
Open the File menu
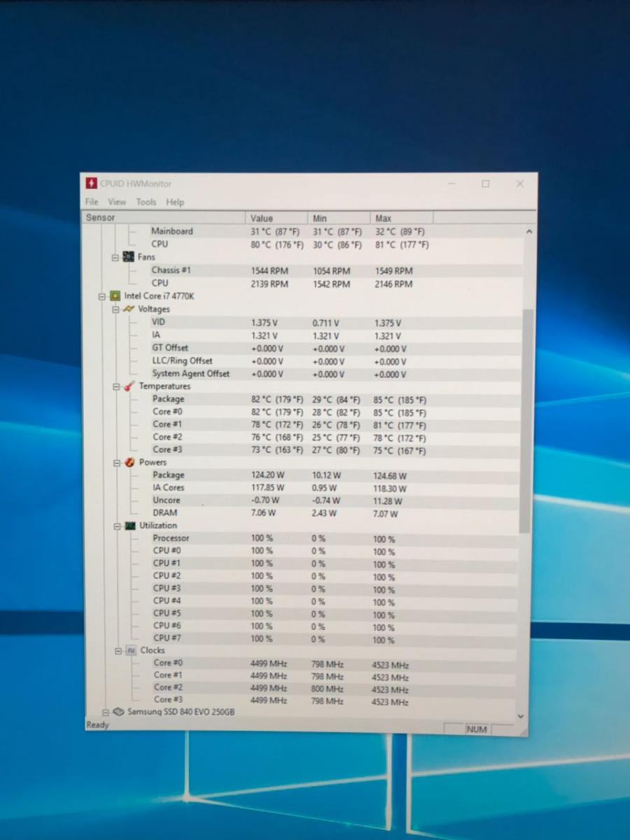coord(92,202)
